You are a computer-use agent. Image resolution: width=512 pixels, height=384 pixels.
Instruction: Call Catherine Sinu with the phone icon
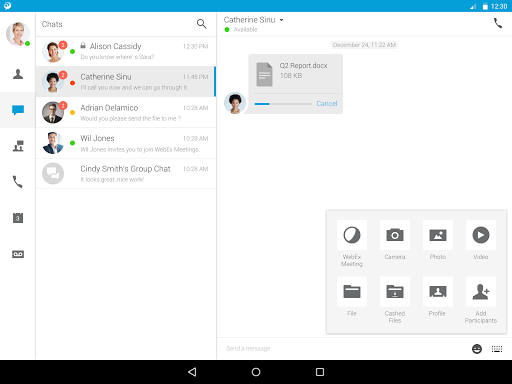[498, 23]
